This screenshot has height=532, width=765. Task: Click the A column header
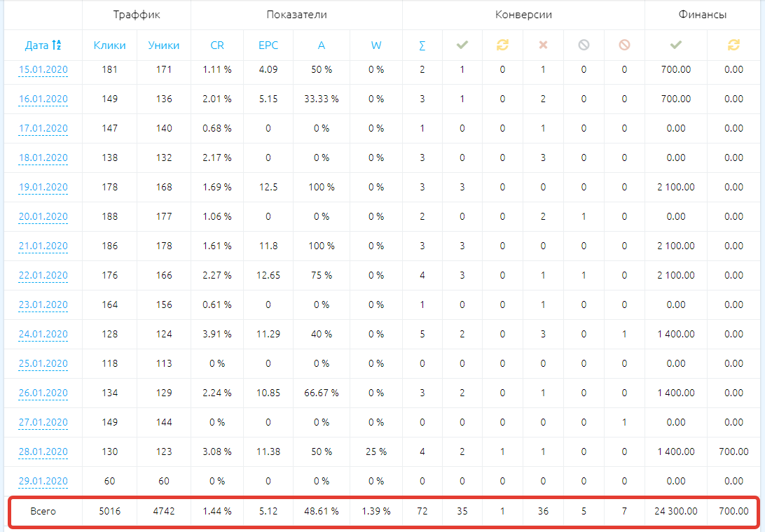(x=322, y=45)
